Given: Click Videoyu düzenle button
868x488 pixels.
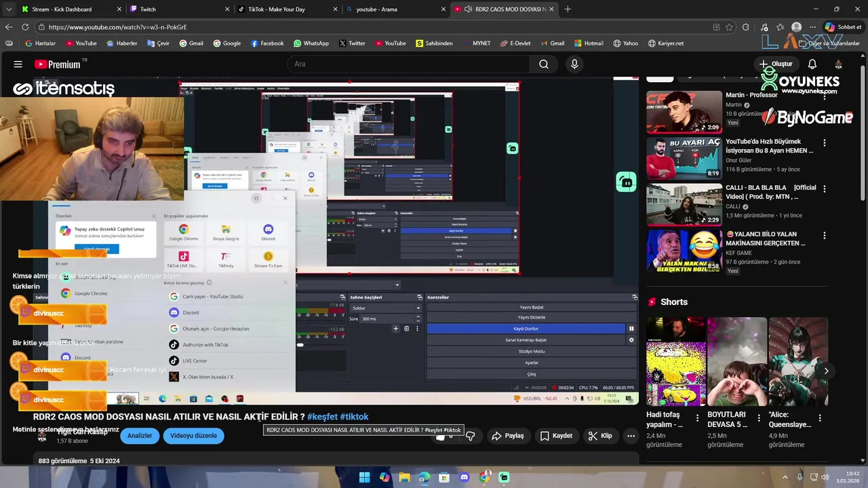Looking at the screenshot, I should 193,436.
